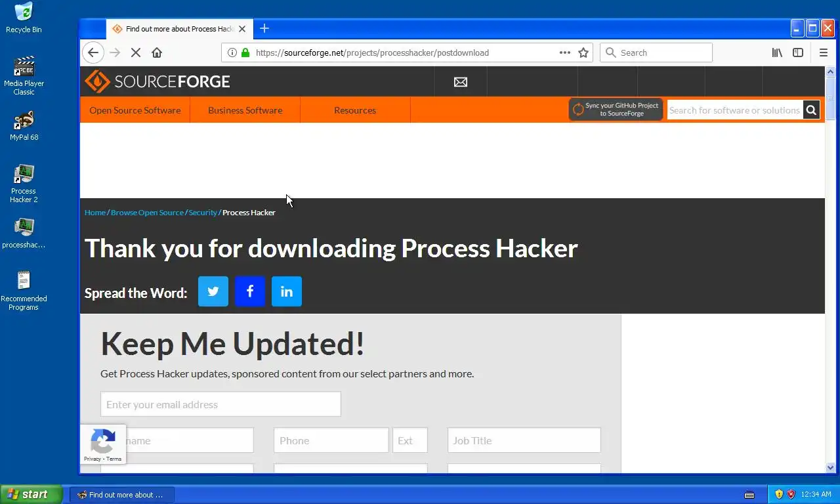Screen dimensions: 840x504
Task: Open the Firefox hamburger menu
Action: click(x=824, y=52)
